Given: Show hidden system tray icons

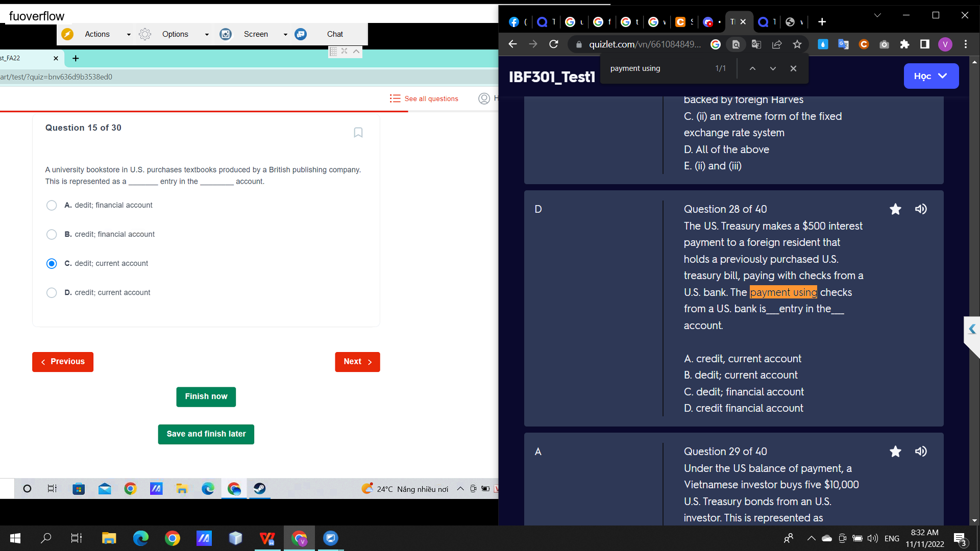Looking at the screenshot, I should [x=811, y=538].
